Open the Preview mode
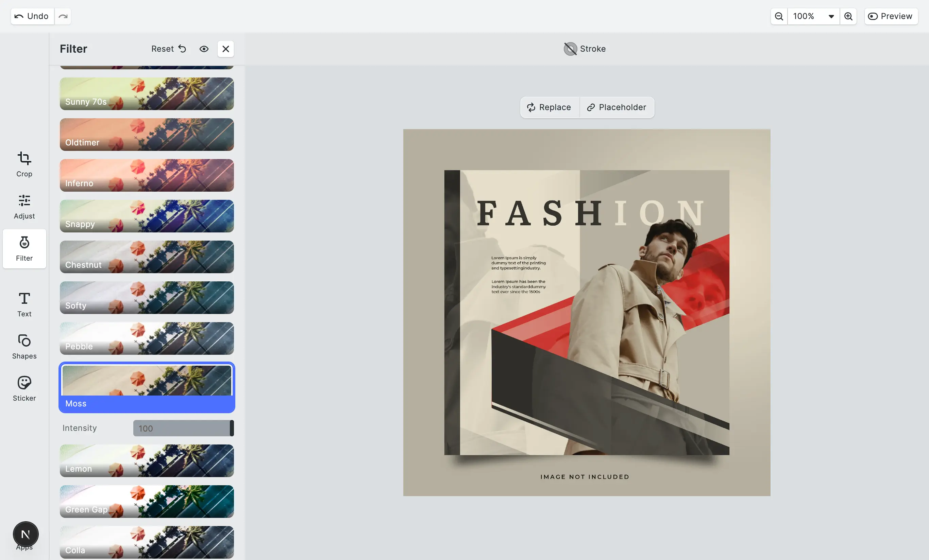The image size is (929, 560). point(891,16)
